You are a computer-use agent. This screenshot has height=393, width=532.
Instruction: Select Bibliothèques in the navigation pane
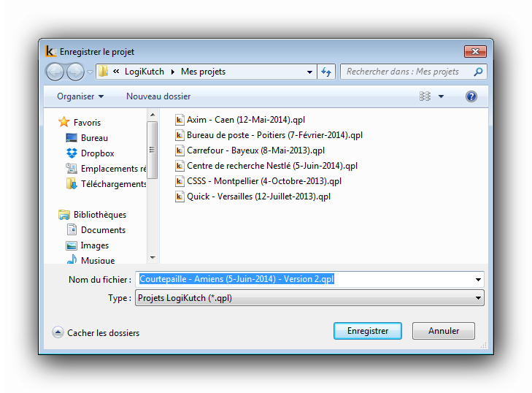coord(100,215)
